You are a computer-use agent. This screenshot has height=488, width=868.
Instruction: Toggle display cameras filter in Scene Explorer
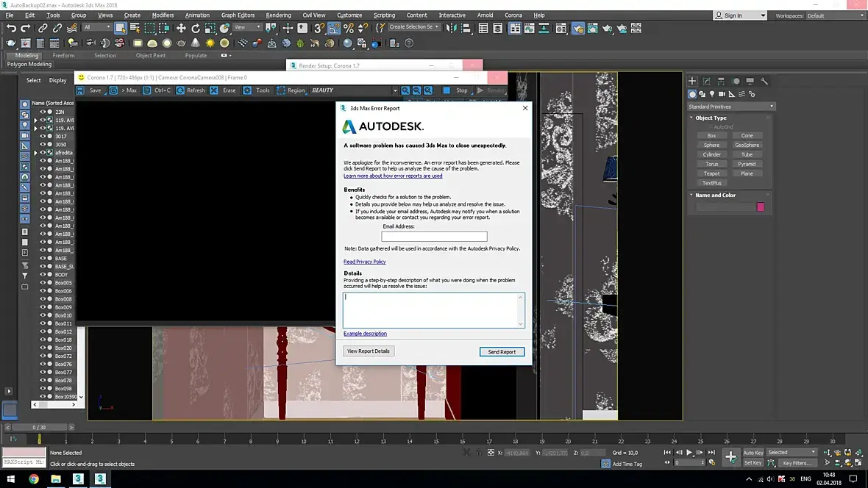tap(25, 135)
